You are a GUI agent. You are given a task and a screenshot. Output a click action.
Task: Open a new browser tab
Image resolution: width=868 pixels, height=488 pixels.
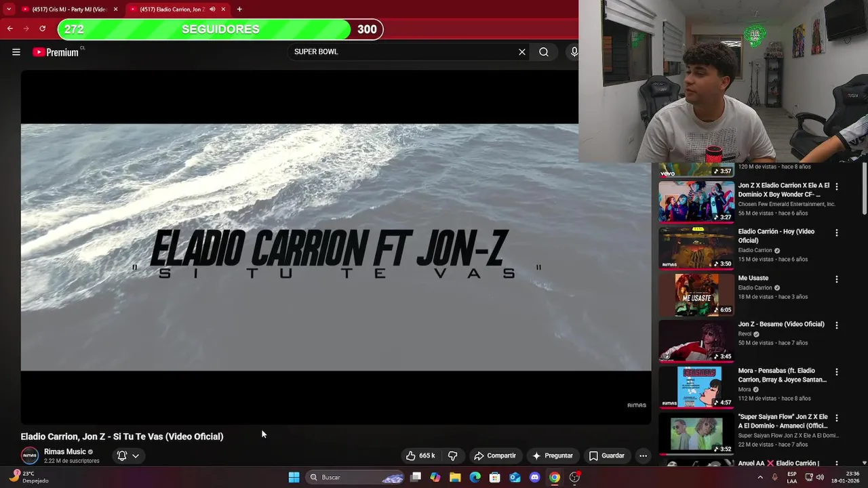pos(239,9)
